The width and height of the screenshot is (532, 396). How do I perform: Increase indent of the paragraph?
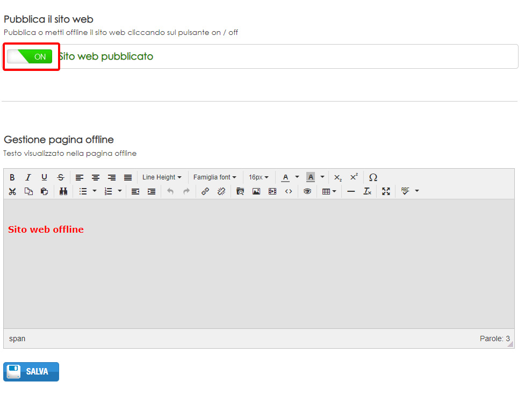[x=152, y=192]
